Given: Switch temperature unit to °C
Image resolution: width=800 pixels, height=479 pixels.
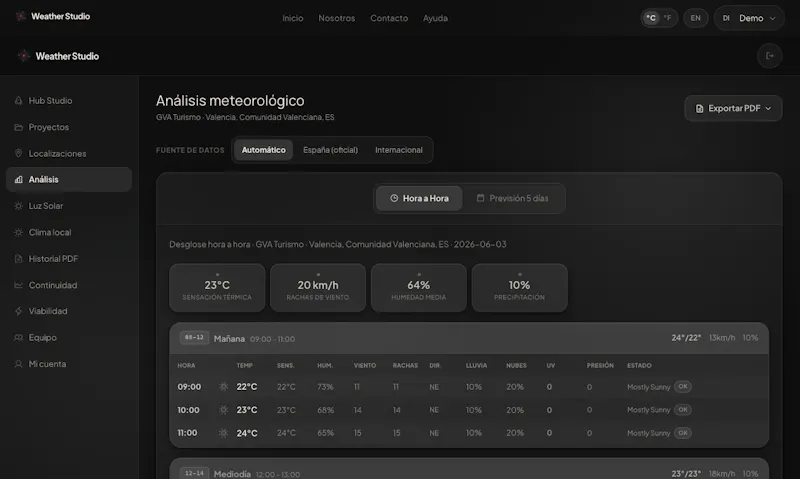Looking at the screenshot, I should tap(651, 18).
